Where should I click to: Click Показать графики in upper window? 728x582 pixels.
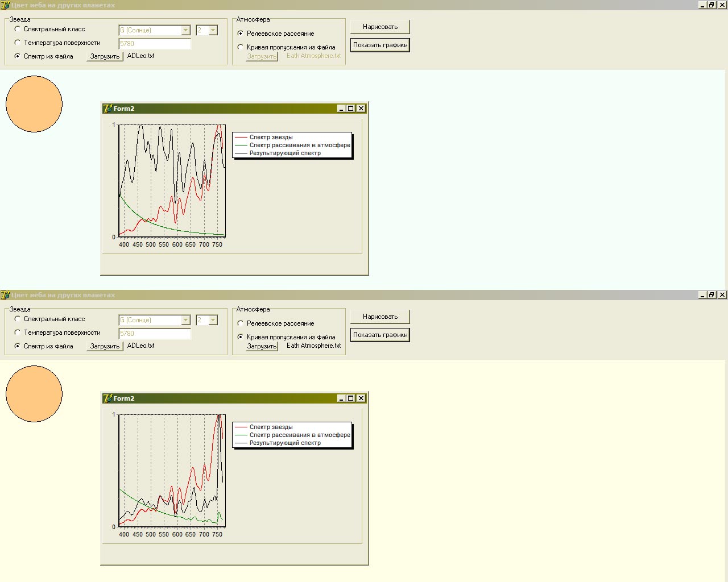380,45
